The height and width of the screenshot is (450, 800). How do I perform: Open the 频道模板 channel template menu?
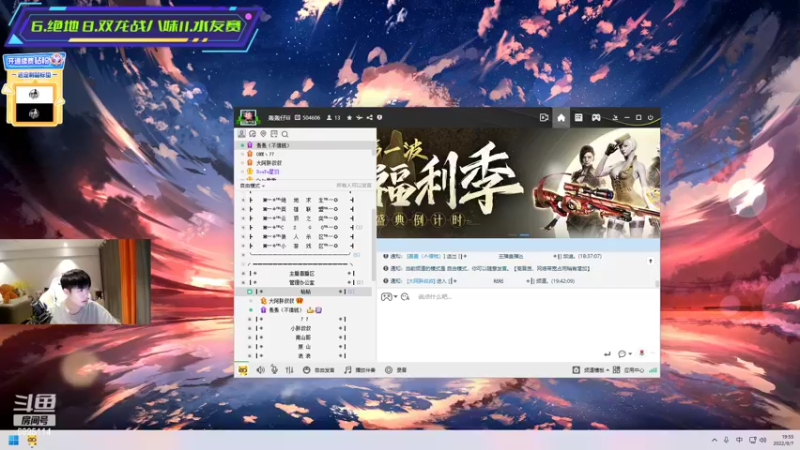click(591, 370)
